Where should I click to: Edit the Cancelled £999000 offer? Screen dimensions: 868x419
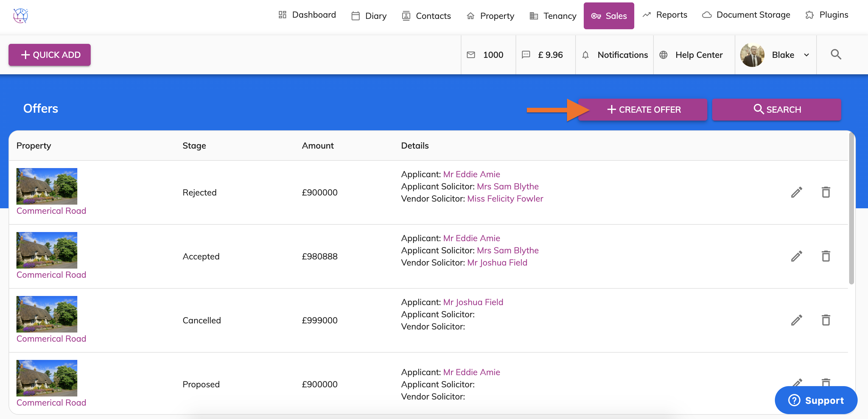[796, 320]
